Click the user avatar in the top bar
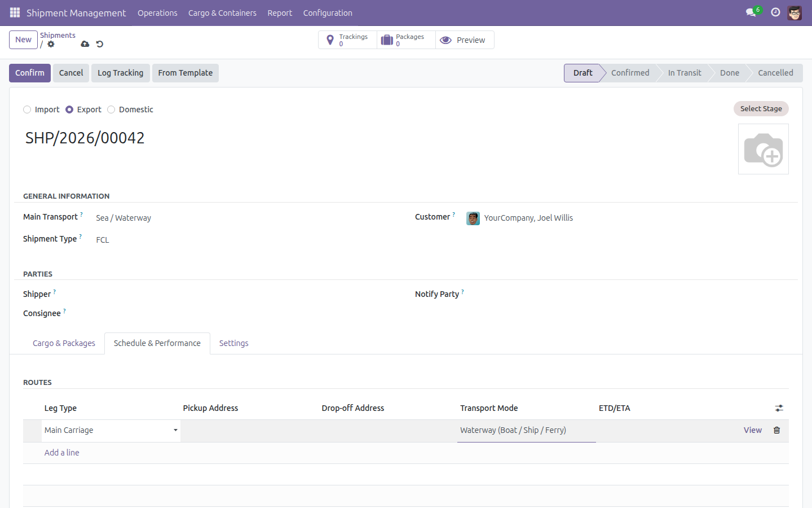The image size is (812, 508). 795,12
